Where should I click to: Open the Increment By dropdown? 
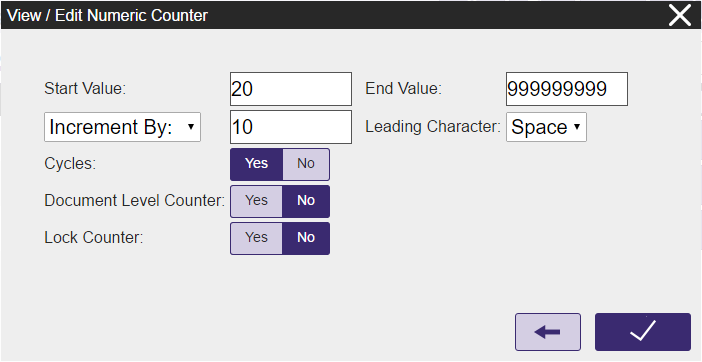tap(122, 127)
